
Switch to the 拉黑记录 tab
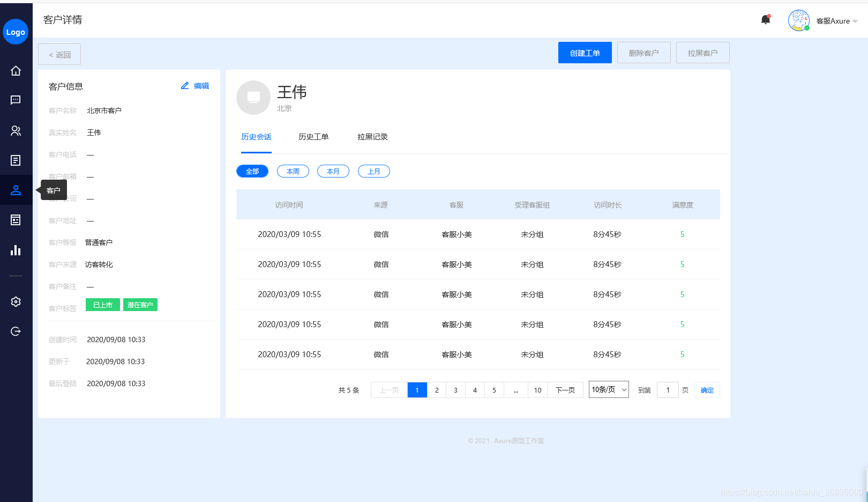pyautogui.click(x=372, y=137)
